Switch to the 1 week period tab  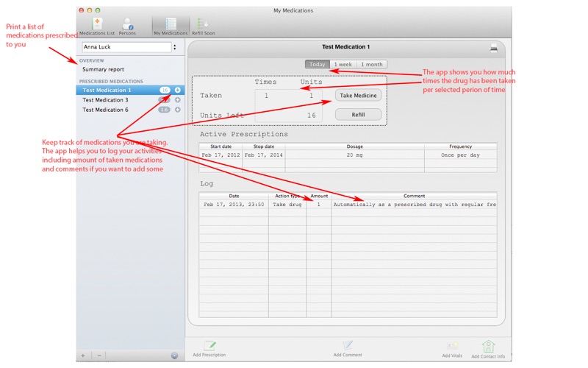click(343, 64)
